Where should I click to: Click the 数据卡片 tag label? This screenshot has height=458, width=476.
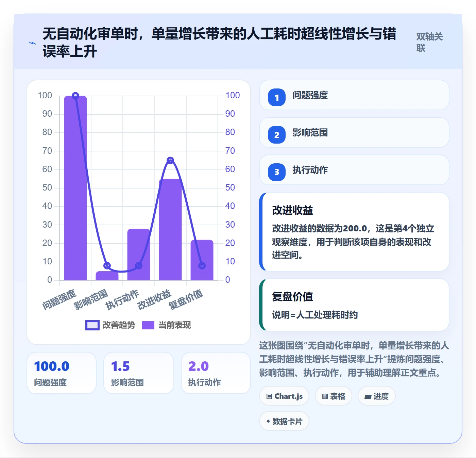pos(287,422)
